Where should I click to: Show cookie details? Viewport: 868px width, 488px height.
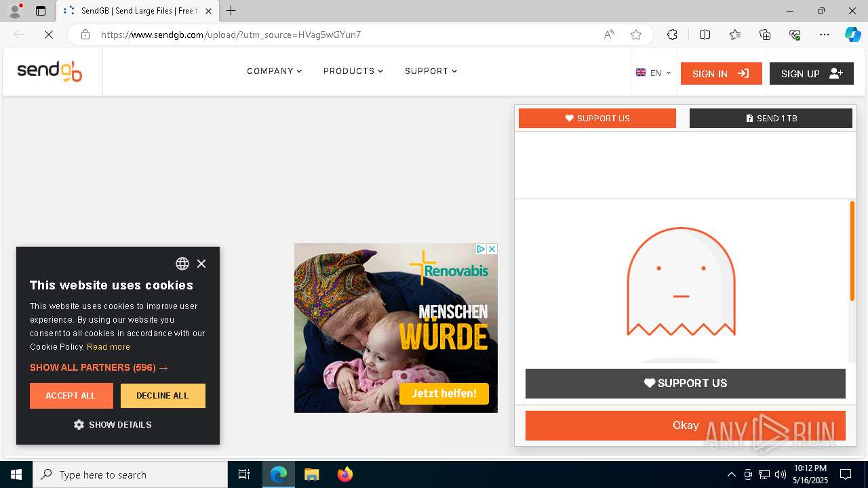coord(113,425)
